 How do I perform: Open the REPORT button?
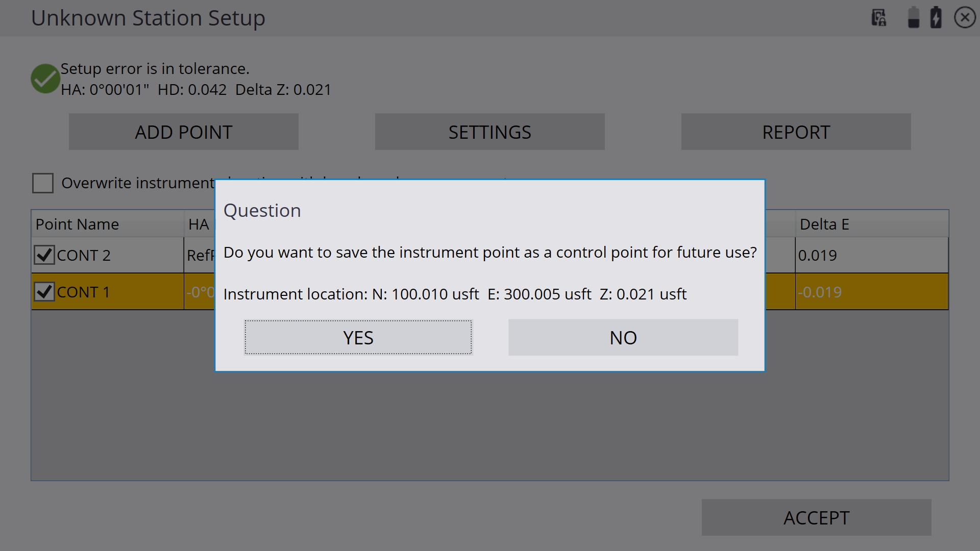(x=796, y=132)
